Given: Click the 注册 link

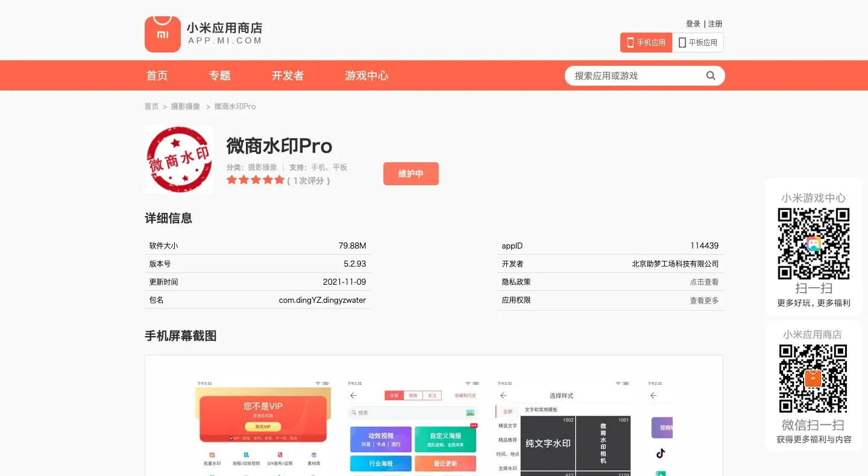Looking at the screenshot, I should [715, 24].
